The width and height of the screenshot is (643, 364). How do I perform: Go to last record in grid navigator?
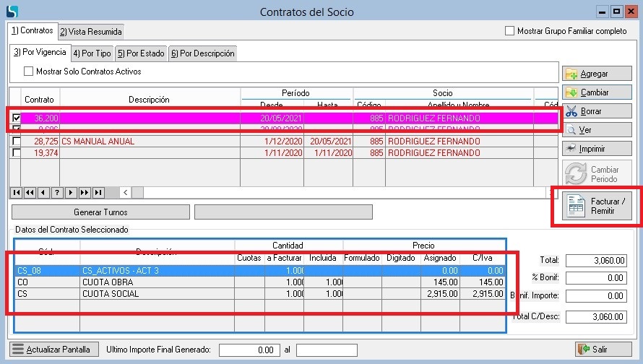[98, 193]
